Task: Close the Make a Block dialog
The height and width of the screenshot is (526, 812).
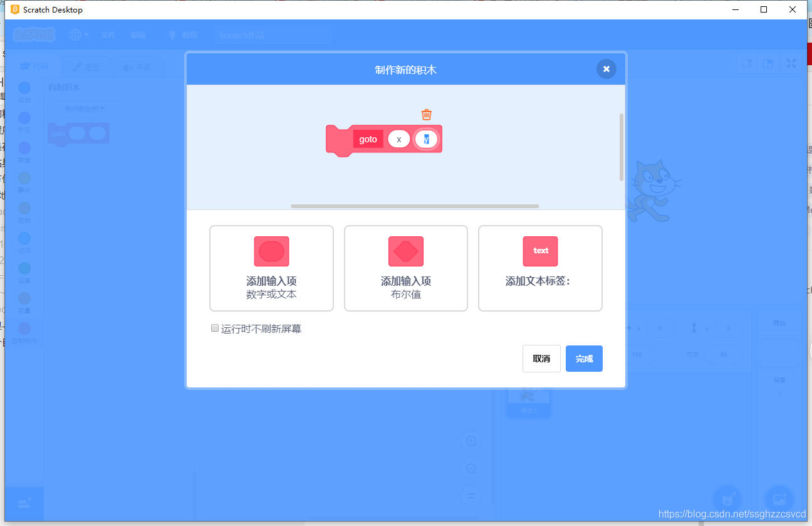Action: coord(606,69)
